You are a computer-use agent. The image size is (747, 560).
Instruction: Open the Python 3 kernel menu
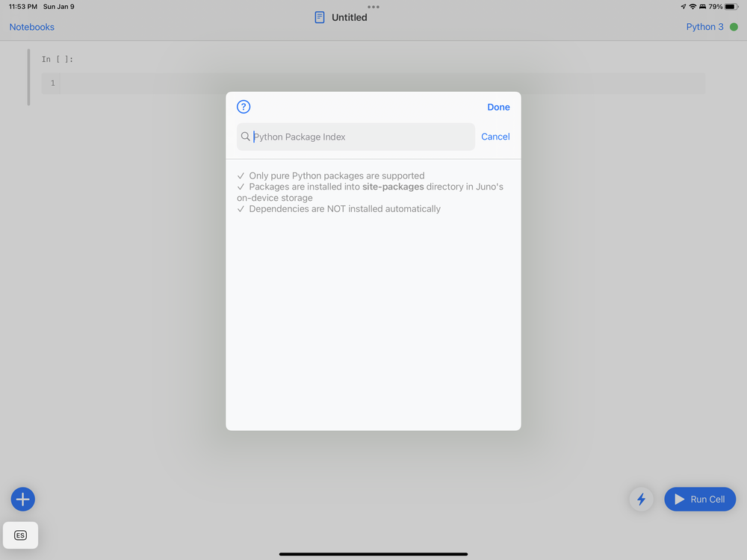point(704,27)
